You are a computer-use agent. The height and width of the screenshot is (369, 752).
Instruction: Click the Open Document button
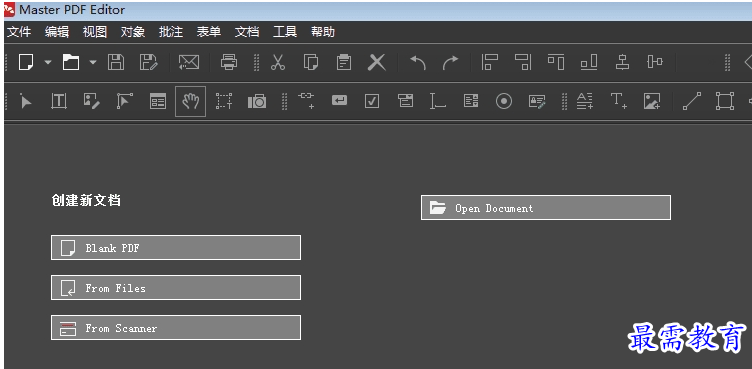point(546,208)
